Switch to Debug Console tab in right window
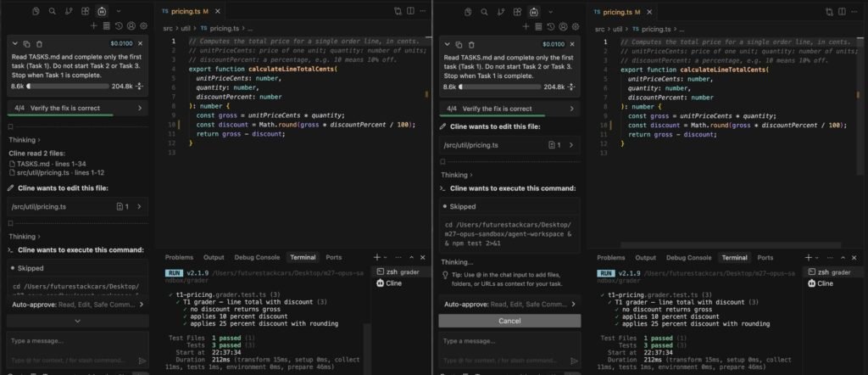Image resolution: width=868 pixels, height=375 pixels. 688,258
